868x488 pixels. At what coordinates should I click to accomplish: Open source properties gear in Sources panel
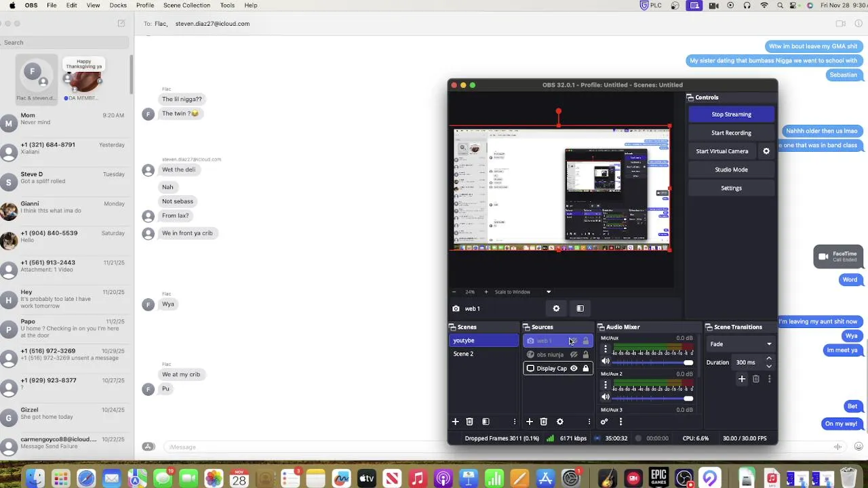coord(559,422)
